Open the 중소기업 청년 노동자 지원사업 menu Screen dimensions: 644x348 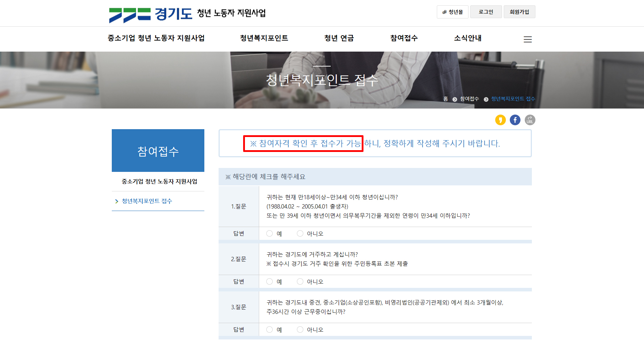click(157, 38)
